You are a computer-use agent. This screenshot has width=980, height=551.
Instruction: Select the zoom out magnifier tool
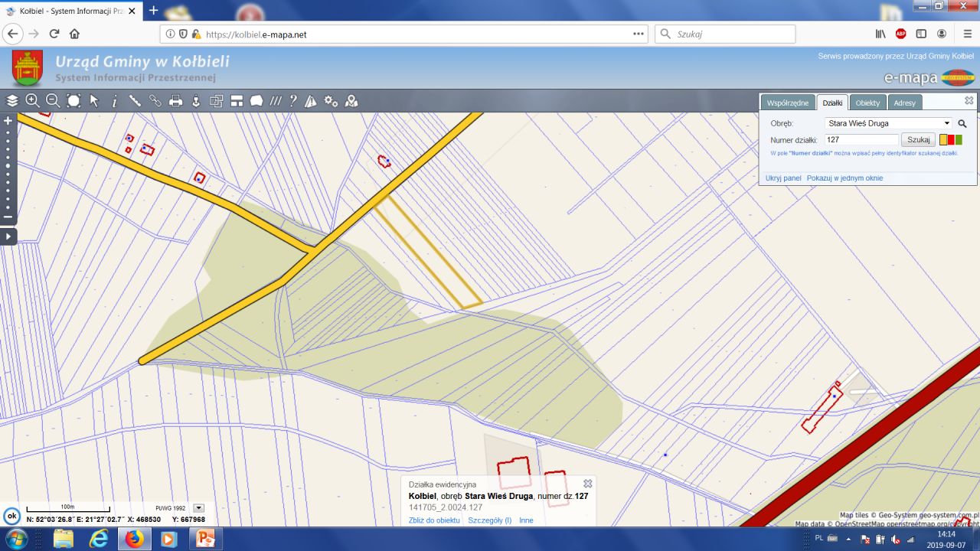coord(53,101)
